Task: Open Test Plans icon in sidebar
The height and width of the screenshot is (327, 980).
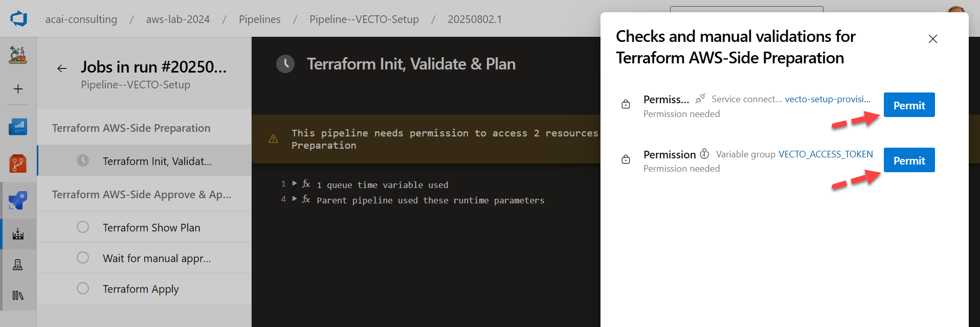Action: click(x=18, y=265)
